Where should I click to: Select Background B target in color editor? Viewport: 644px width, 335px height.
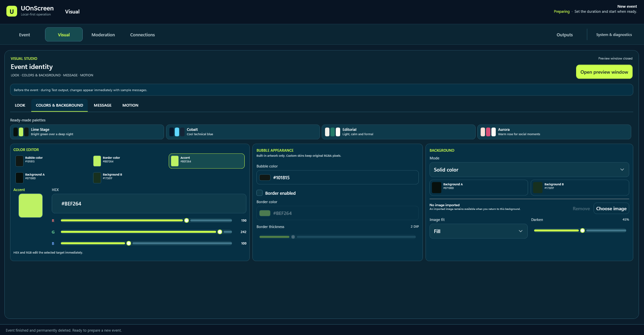point(129,178)
